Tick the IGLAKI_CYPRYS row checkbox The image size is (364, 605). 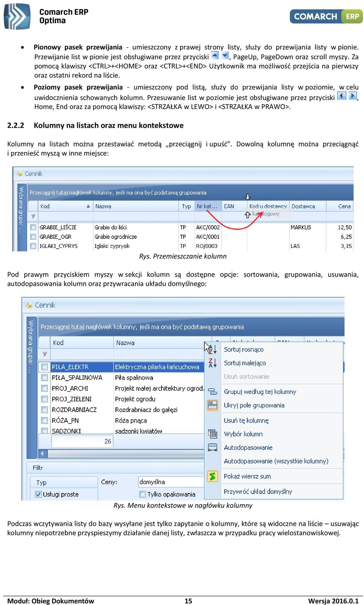pyautogui.click(x=33, y=246)
